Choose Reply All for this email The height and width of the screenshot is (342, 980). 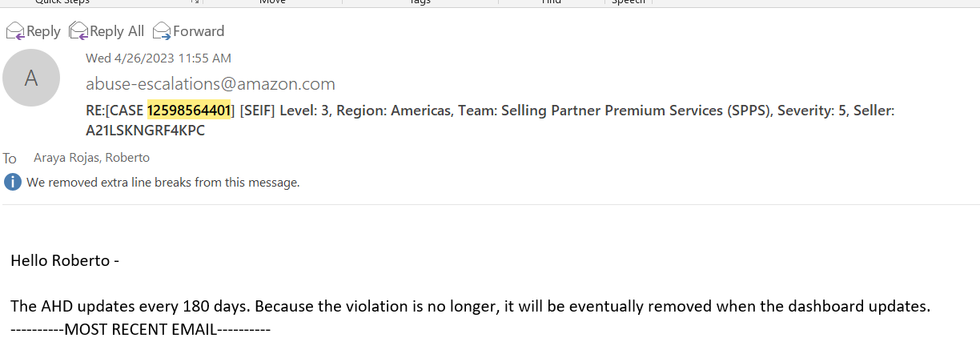106,31
